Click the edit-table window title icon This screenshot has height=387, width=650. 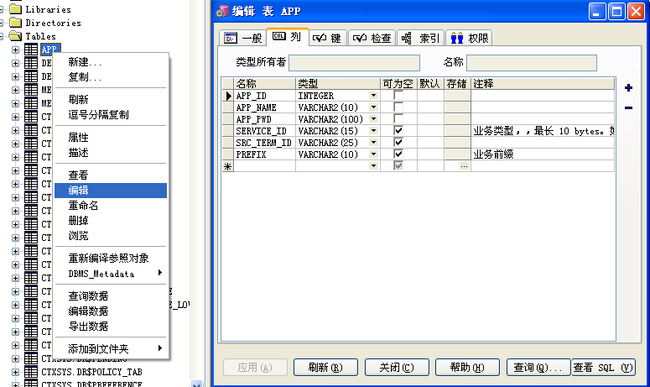(222, 11)
